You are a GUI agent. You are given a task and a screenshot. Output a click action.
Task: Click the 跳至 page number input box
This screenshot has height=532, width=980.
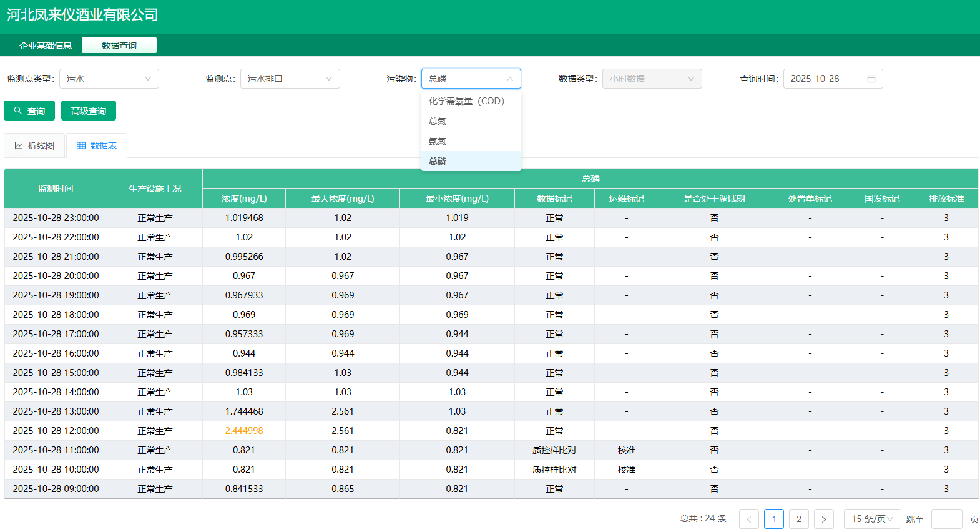(946, 519)
